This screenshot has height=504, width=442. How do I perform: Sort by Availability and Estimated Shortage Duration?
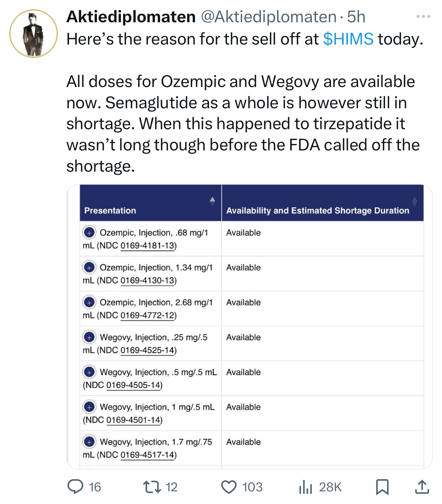click(414, 201)
